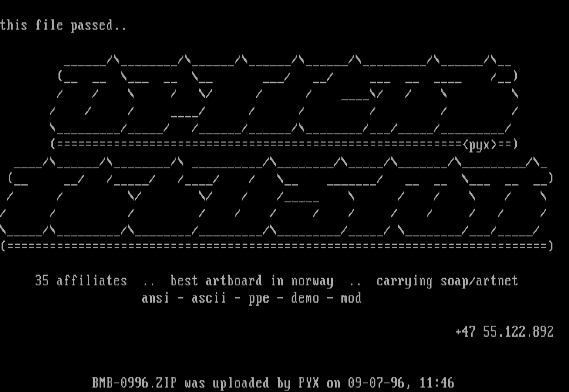Click the lower equals-sign divider line
The image size is (569, 392).
pos(277,246)
